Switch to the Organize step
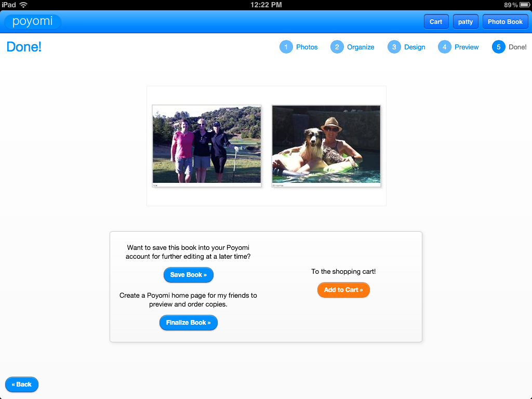This screenshot has width=532, height=399. 361,47
